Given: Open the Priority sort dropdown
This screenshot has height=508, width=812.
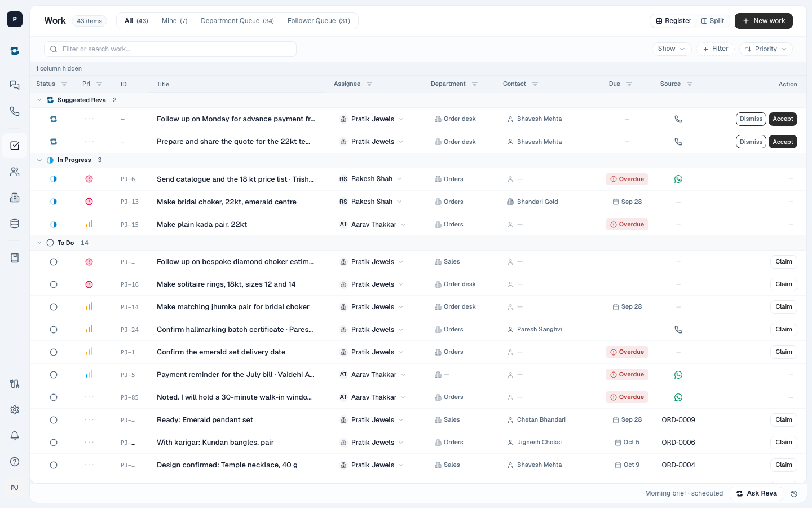Looking at the screenshot, I should (766, 49).
